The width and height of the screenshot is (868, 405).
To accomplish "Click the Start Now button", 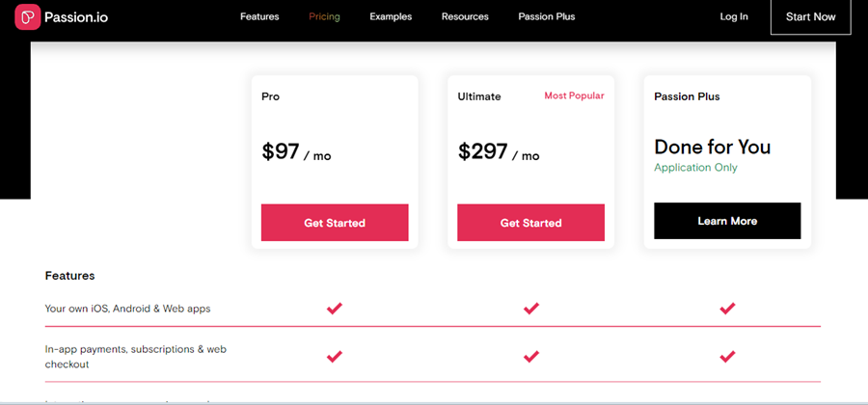I will coord(810,16).
